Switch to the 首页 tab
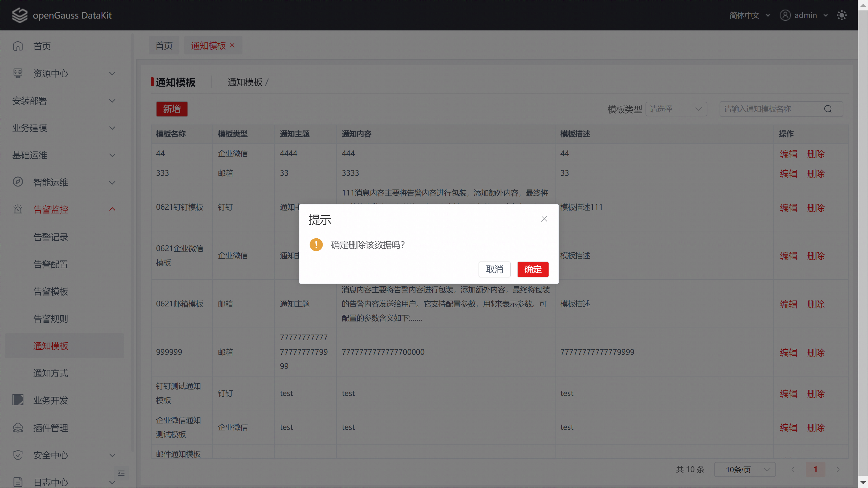 point(164,45)
